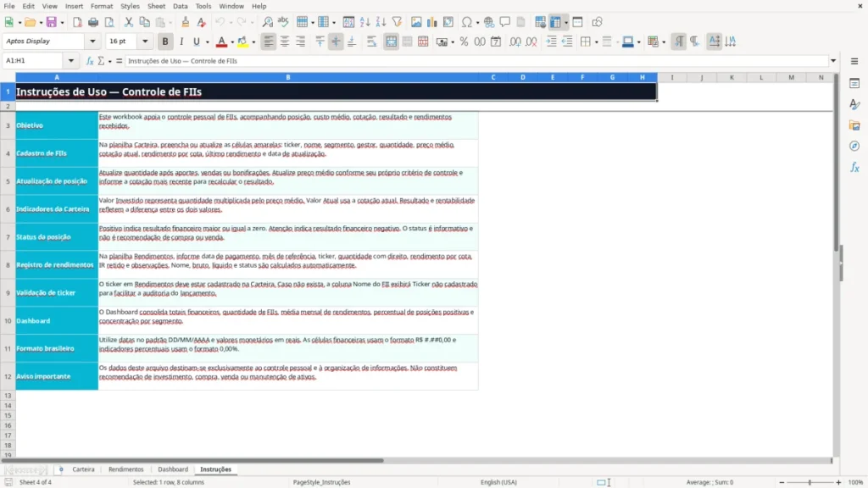Apply yellow highlighting color swatch

(x=242, y=42)
